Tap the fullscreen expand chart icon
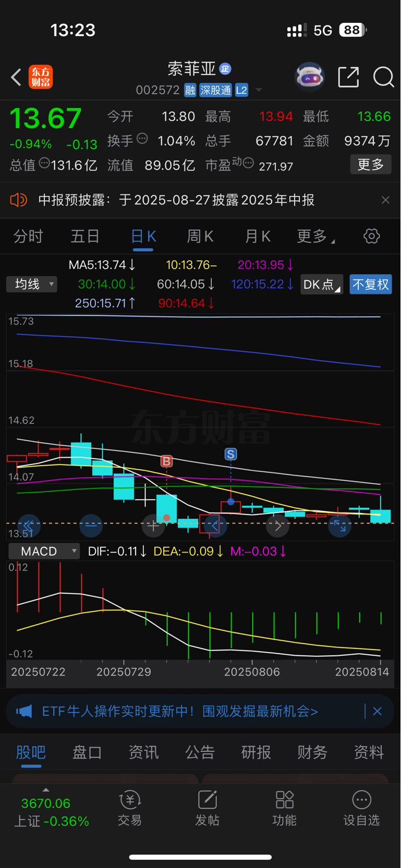Image resolution: width=401 pixels, height=868 pixels. click(x=339, y=526)
